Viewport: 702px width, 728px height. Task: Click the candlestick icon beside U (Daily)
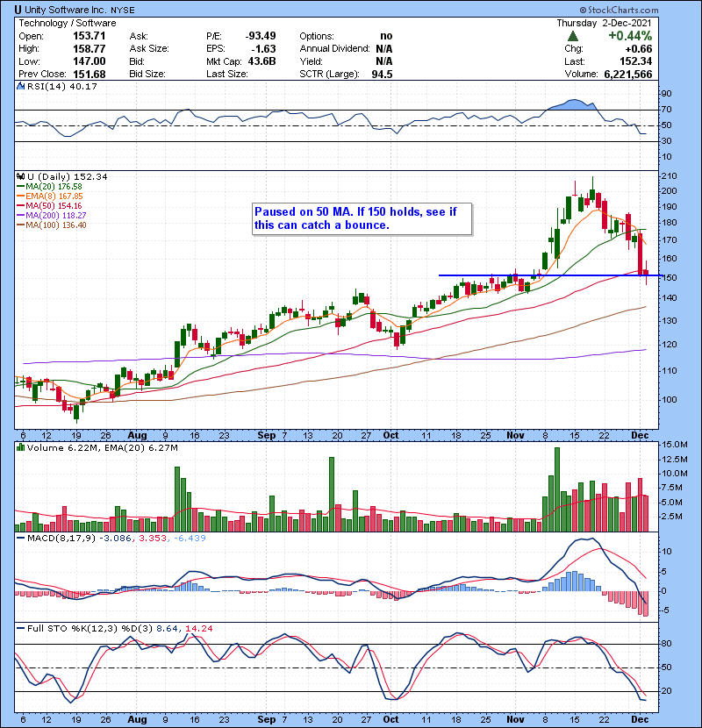(20, 176)
